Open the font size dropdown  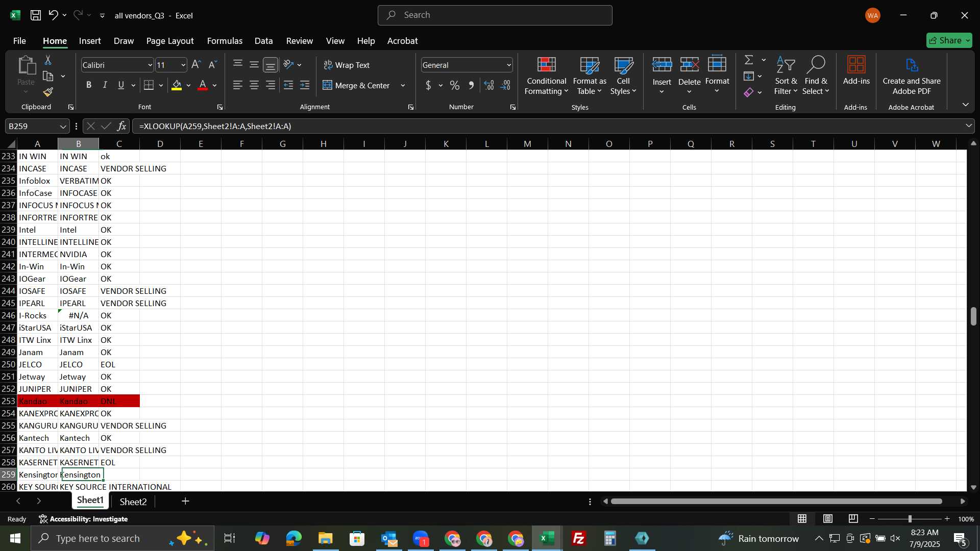click(x=183, y=65)
